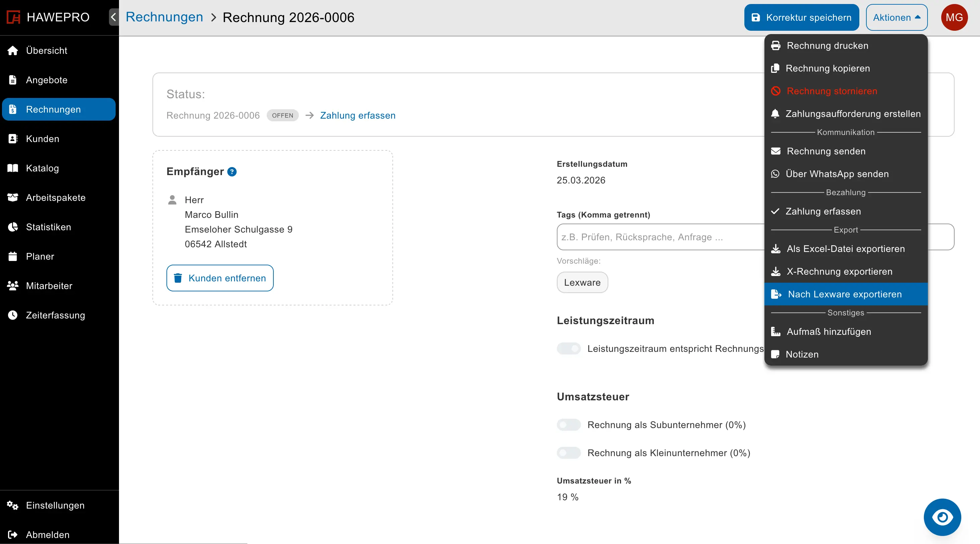The image size is (980, 544).
Task: Open the Empfänger help tooltip
Action: tap(232, 171)
